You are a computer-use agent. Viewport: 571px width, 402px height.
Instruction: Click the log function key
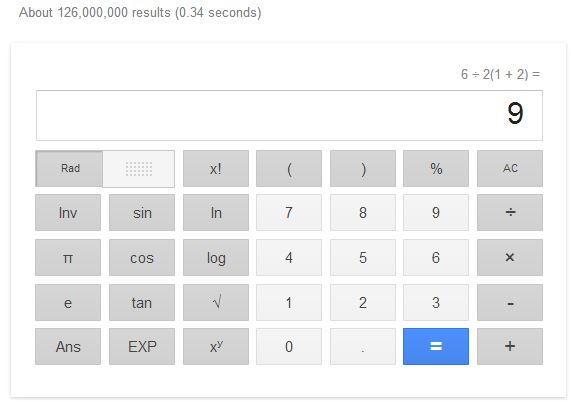(x=216, y=257)
